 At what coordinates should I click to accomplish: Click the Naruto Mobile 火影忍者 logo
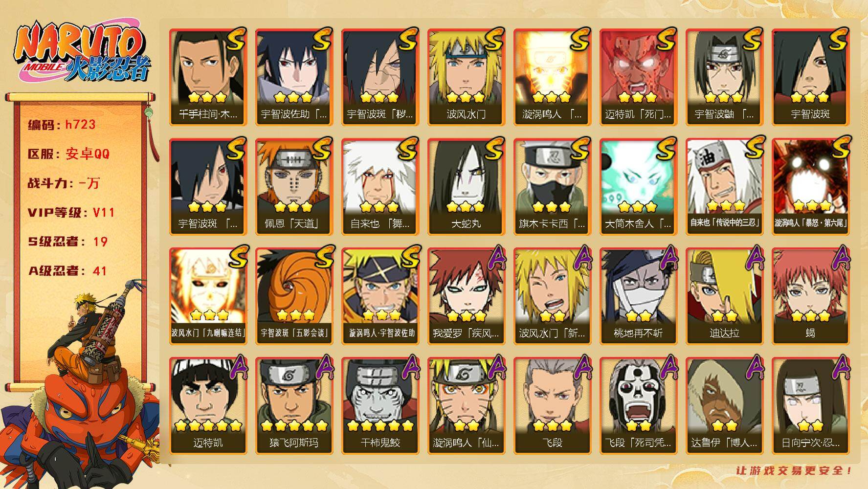pyautogui.click(x=81, y=54)
